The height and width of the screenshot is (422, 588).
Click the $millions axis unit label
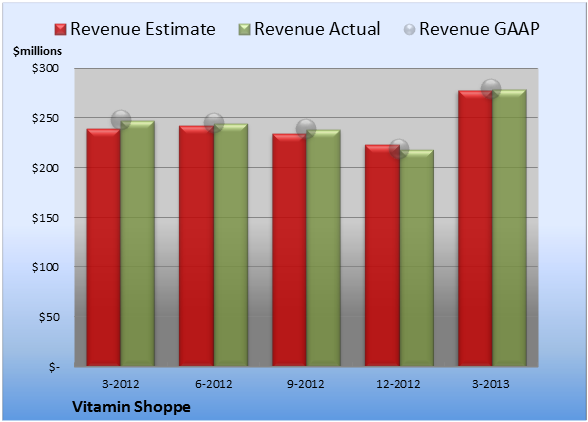(x=38, y=51)
